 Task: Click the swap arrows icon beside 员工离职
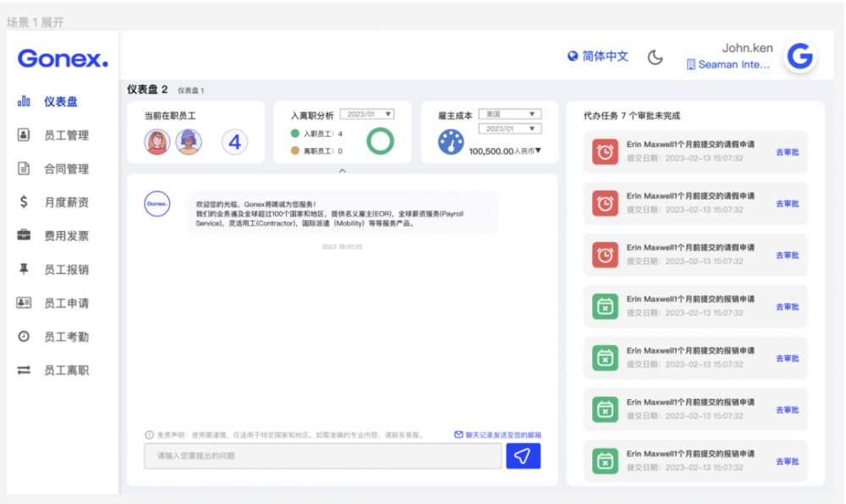(x=24, y=370)
